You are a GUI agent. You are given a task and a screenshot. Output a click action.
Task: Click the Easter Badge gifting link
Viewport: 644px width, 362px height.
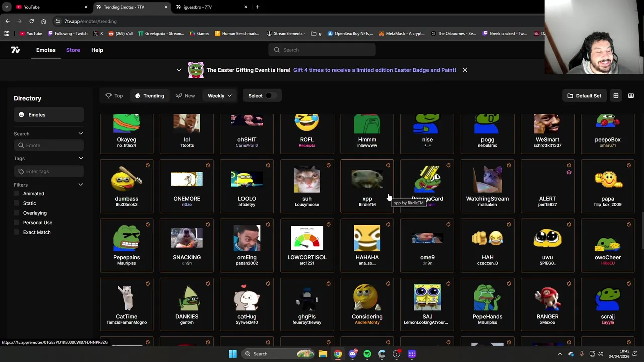(x=374, y=70)
